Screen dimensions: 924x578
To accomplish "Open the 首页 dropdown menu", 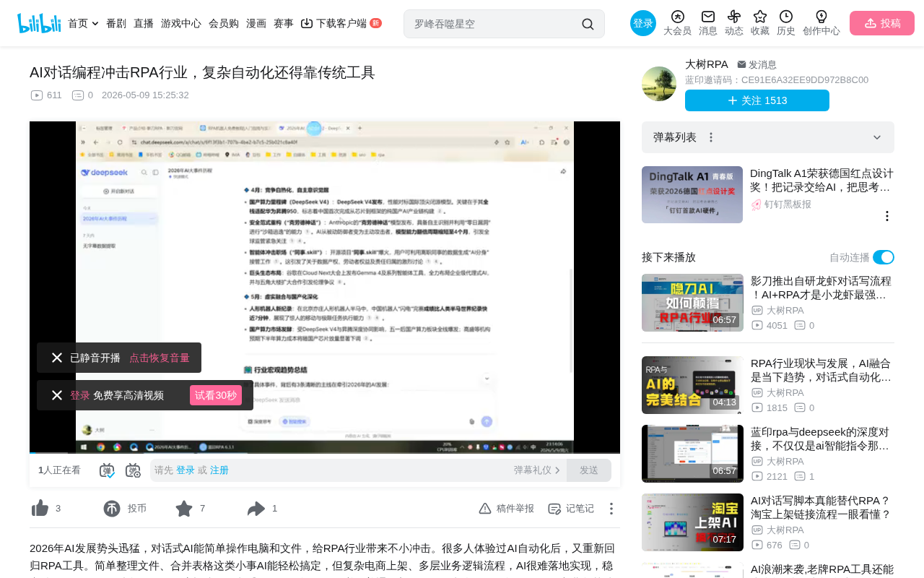I will point(83,23).
